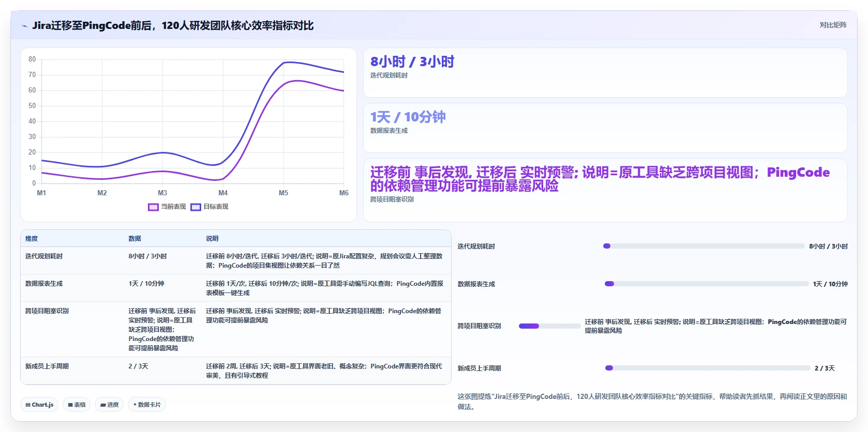Click the M6 axis label on chart

point(344,193)
